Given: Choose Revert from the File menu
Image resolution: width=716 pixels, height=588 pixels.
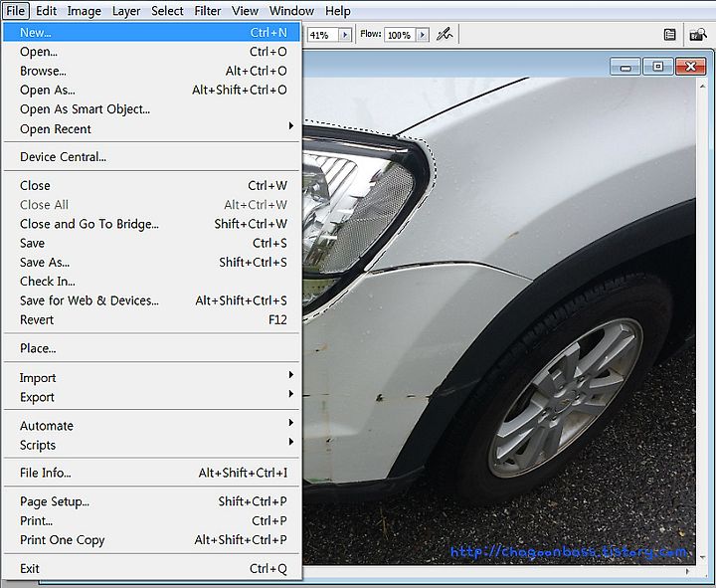Looking at the screenshot, I should point(151,319).
